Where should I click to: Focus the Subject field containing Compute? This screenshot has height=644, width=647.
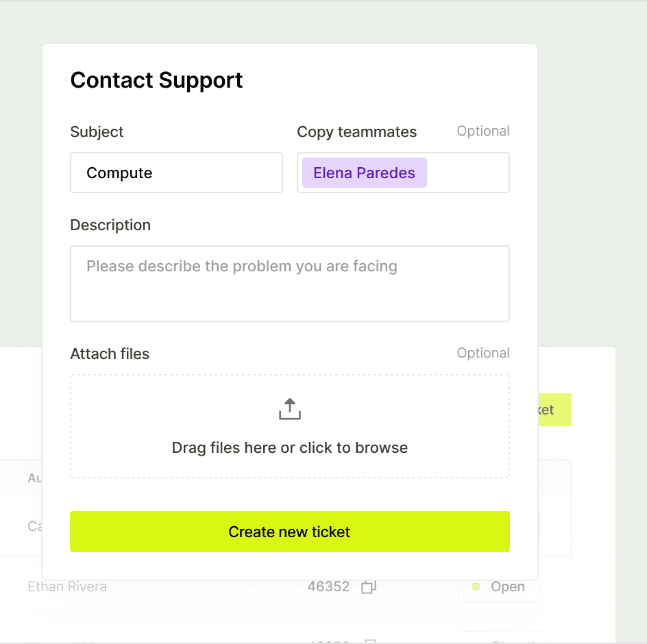click(176, 173)
